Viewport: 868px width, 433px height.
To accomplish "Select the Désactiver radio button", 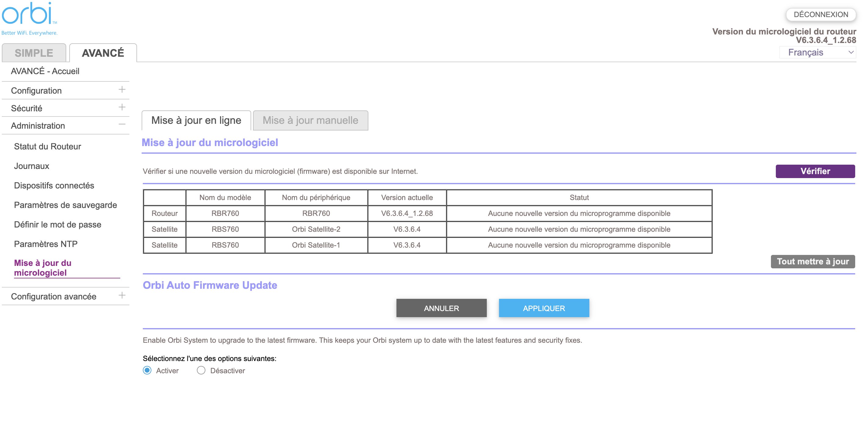I will (x=201, y=370).
